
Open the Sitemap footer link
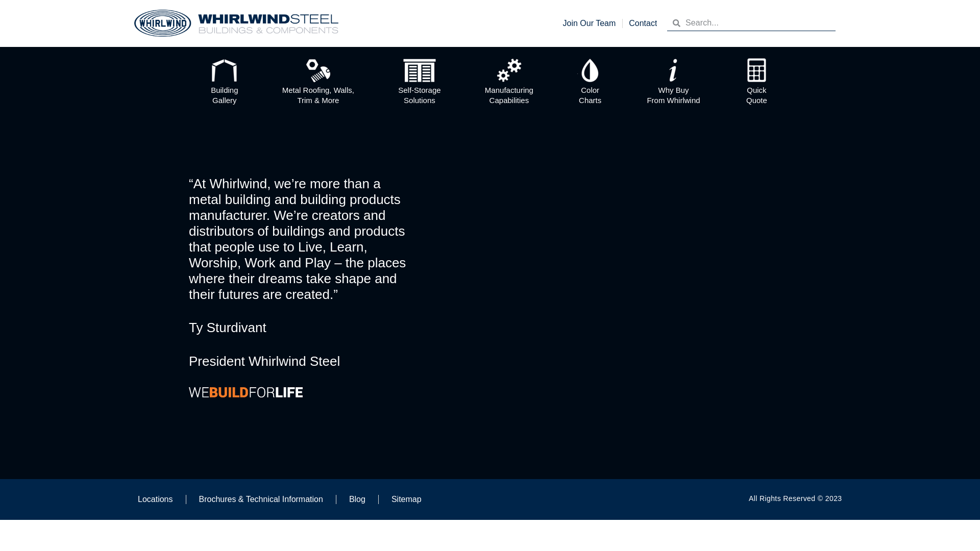click(x=406, y=499)
